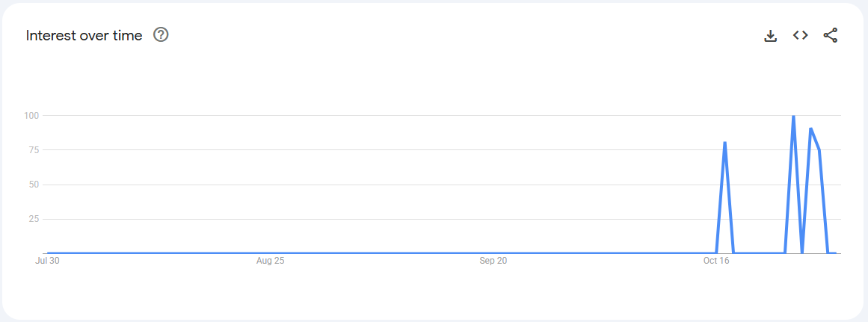
Task: Select the Jul 30 date label
Action: (47, 261)
